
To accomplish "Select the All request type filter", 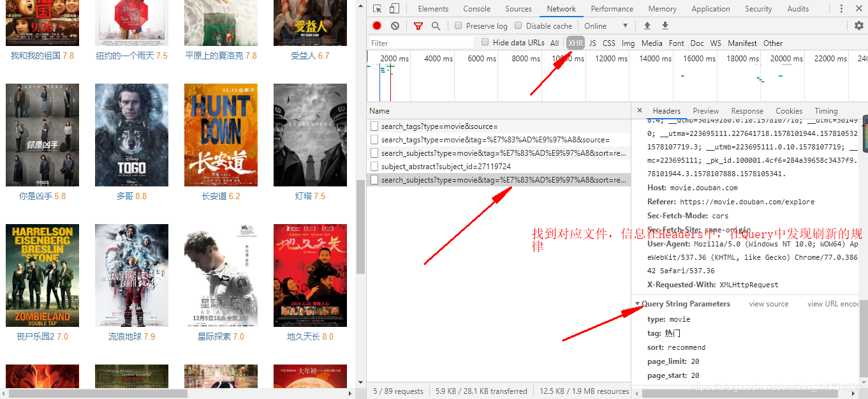I will [554, 43].
